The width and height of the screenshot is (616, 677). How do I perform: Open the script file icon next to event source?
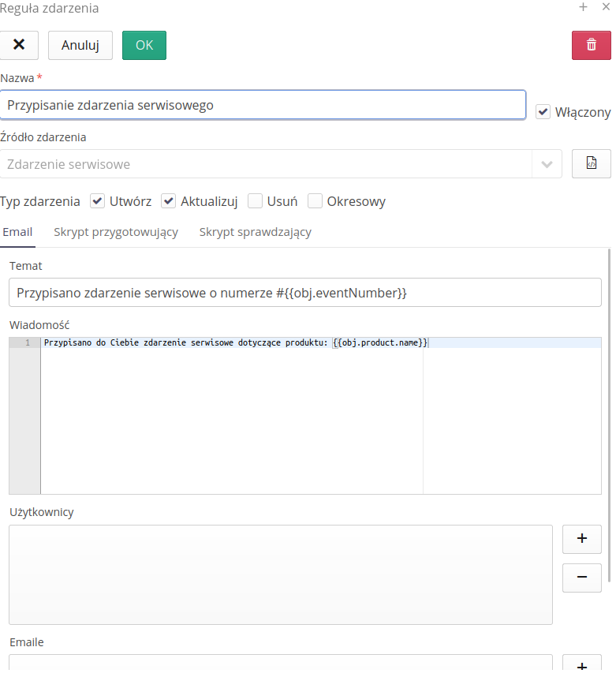coord(591,164)
